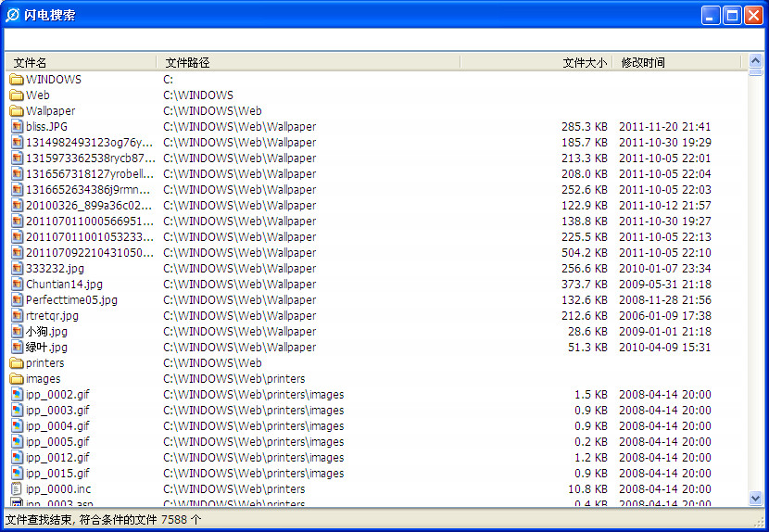
Task: Click path C: of WINDOWS row
Action: click(x=169, y=80)
